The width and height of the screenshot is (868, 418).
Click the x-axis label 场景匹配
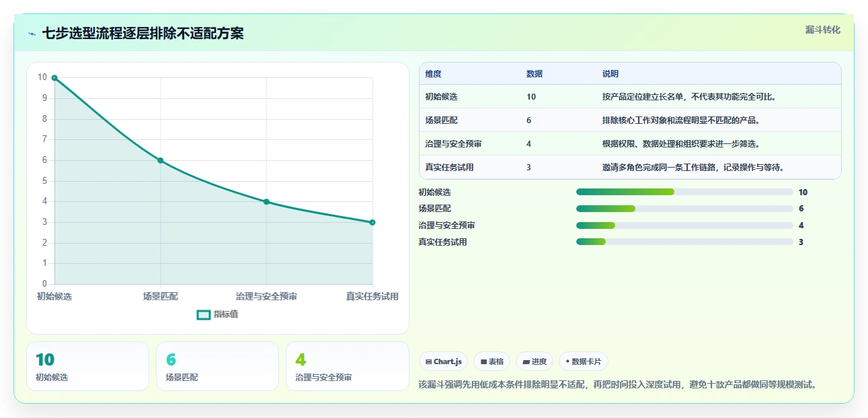tap(161, 296)
